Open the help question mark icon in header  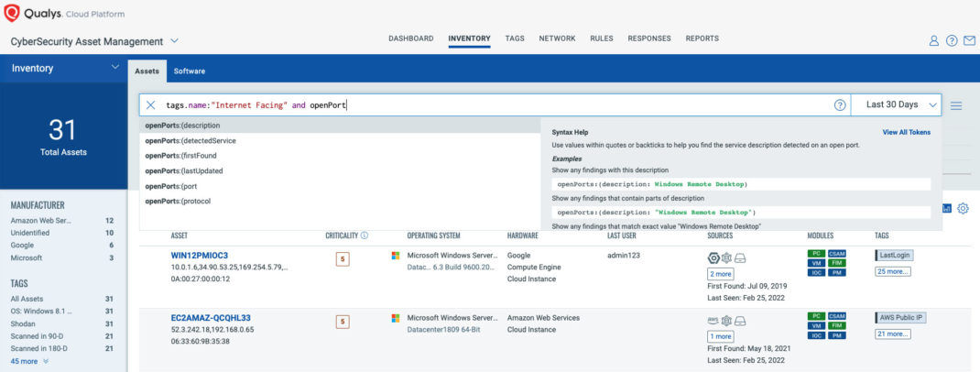[952, 40]
